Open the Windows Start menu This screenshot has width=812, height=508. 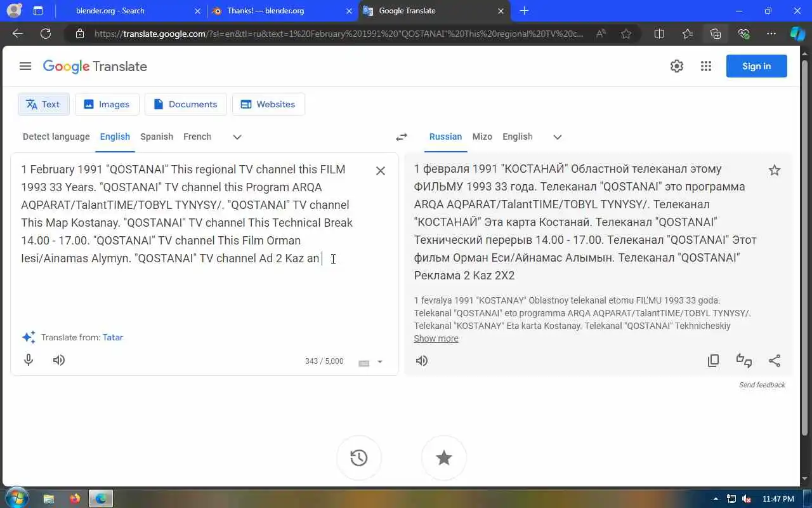(x=16, y=498)
